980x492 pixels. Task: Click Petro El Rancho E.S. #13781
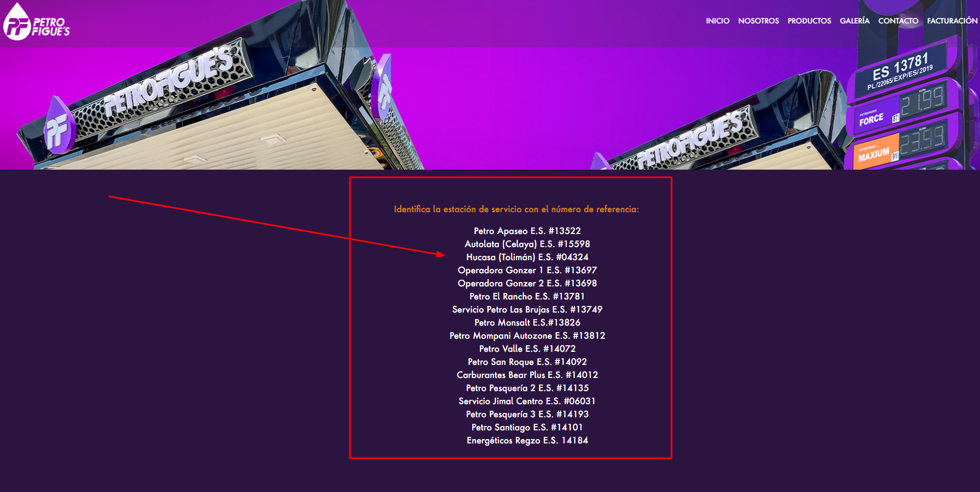click(x=527, y=296)
